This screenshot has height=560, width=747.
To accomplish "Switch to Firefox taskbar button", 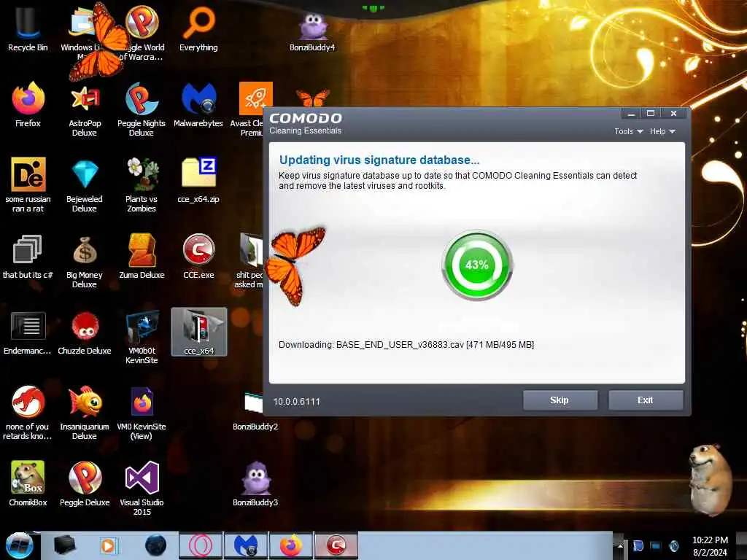I will coord(290,545).
